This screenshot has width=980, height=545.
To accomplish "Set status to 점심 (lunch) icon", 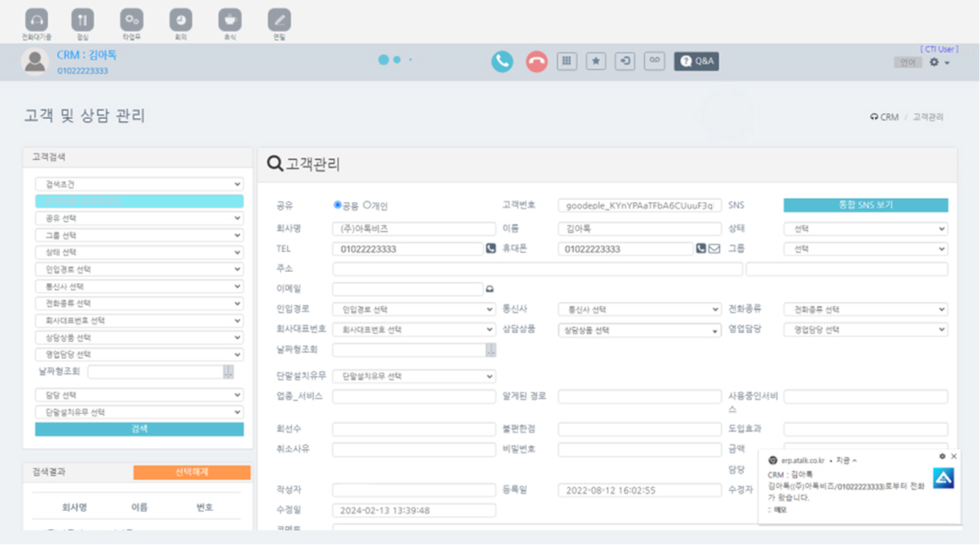I will click(x=83, y=20).
